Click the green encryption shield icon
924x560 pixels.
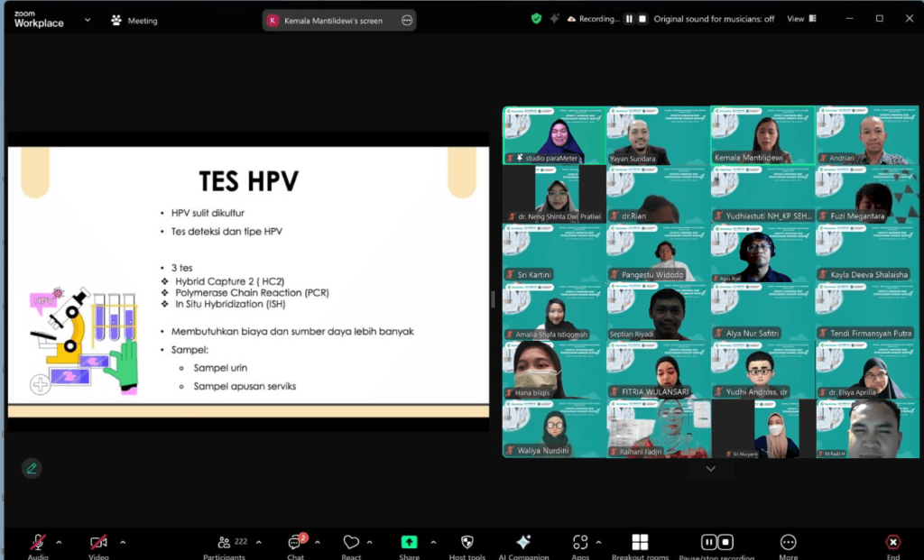tap(536, 18)
